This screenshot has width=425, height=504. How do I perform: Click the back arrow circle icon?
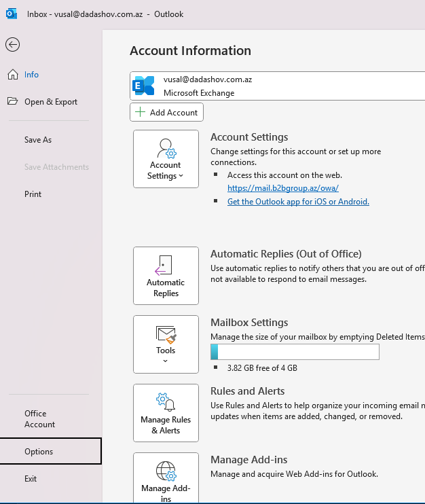click(x=12, y=44)
